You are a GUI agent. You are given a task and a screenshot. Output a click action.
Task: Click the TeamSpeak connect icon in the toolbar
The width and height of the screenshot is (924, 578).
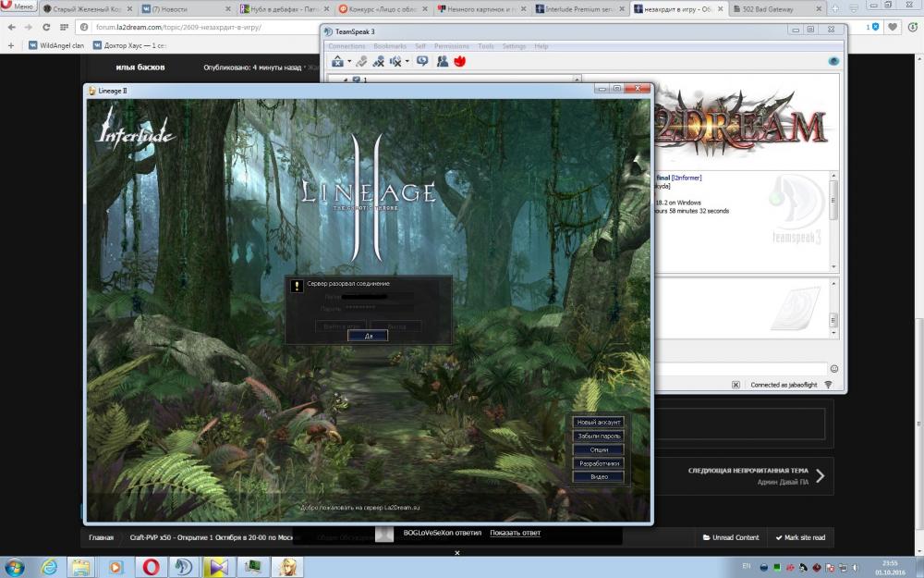338,62
